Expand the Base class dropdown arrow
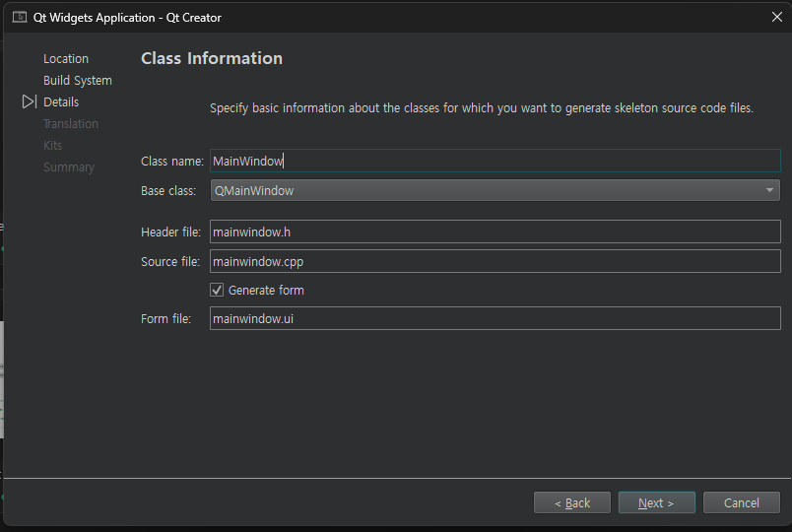 769,190
